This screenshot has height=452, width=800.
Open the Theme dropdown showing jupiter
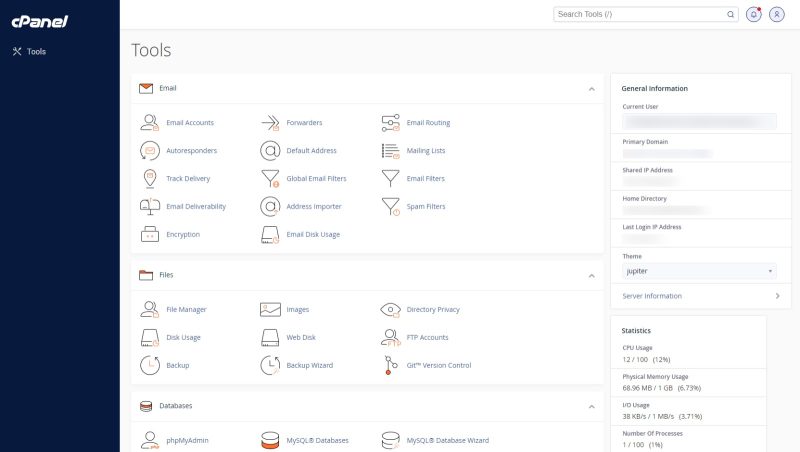699,271
